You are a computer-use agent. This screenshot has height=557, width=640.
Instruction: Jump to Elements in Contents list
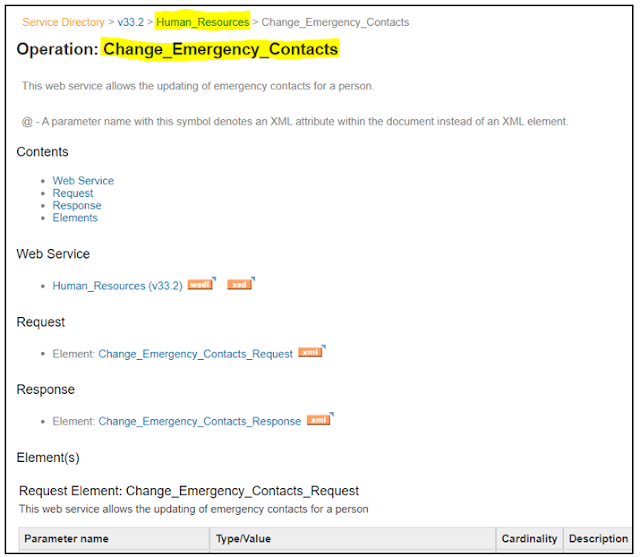75,217
